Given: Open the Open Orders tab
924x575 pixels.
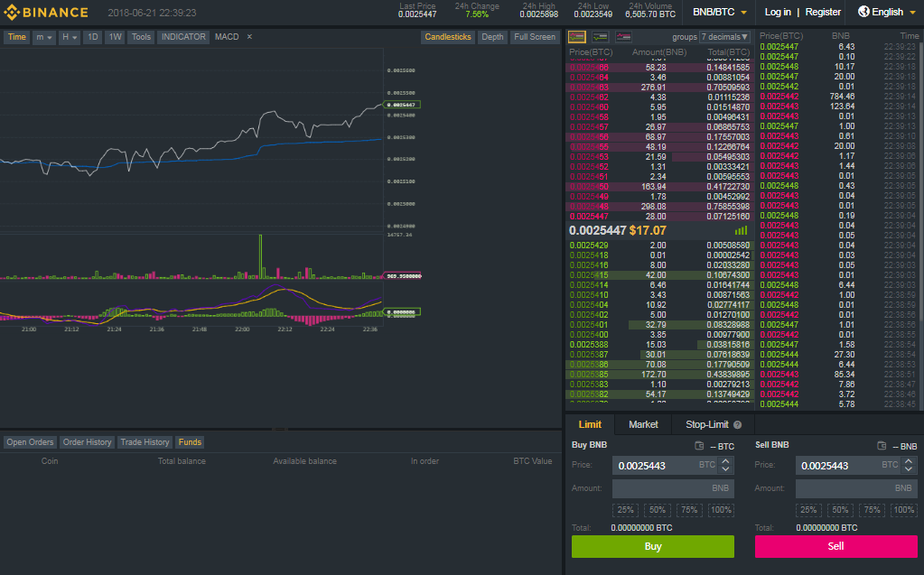Looking at the screenshot, I should [x=30, y=441].
